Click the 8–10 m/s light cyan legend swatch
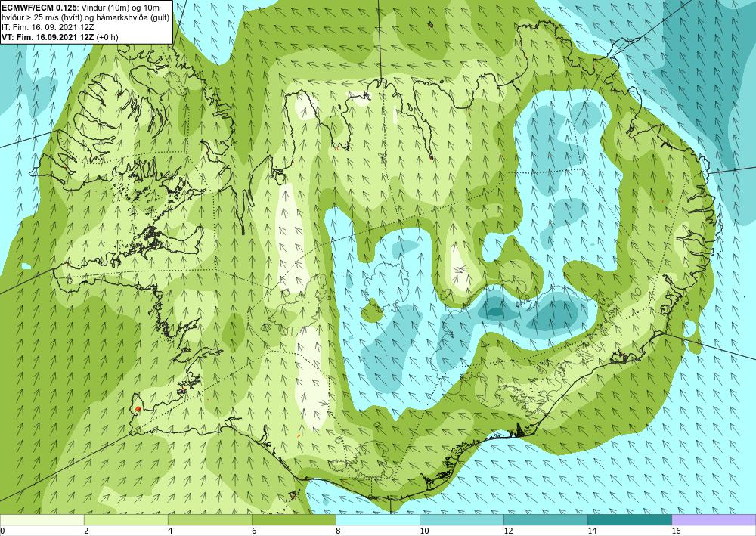 pyautogui.click(x=377, y=520)
